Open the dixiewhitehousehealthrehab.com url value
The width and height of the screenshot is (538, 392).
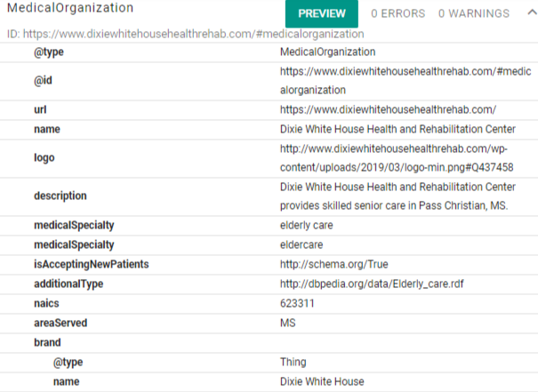388,109
